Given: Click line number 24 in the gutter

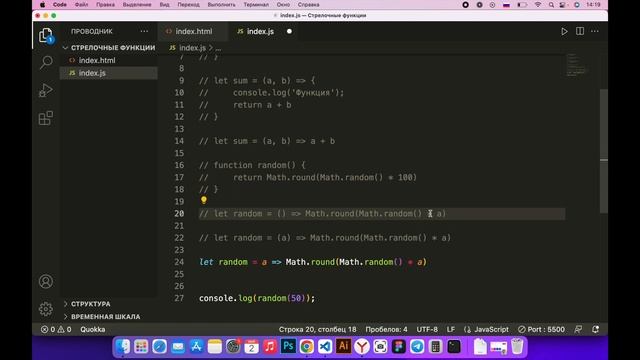Looking at the screenshot, I should 179,262.
